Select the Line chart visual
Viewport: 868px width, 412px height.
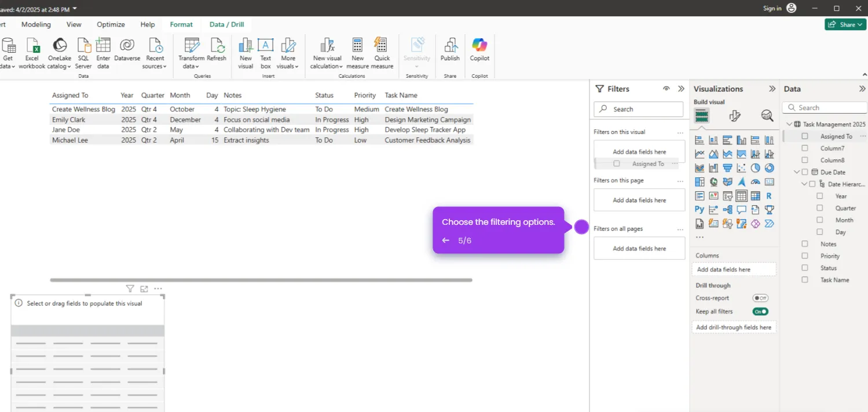699,154
